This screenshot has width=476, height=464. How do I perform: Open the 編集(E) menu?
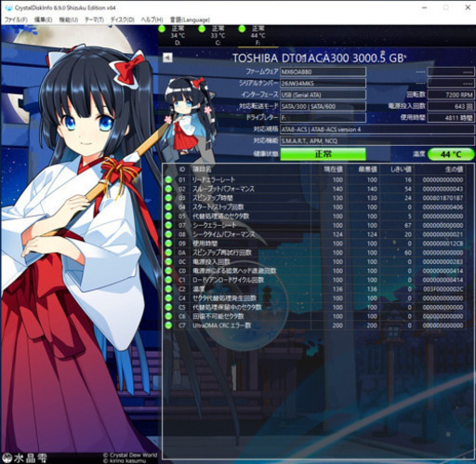[43, 20]
